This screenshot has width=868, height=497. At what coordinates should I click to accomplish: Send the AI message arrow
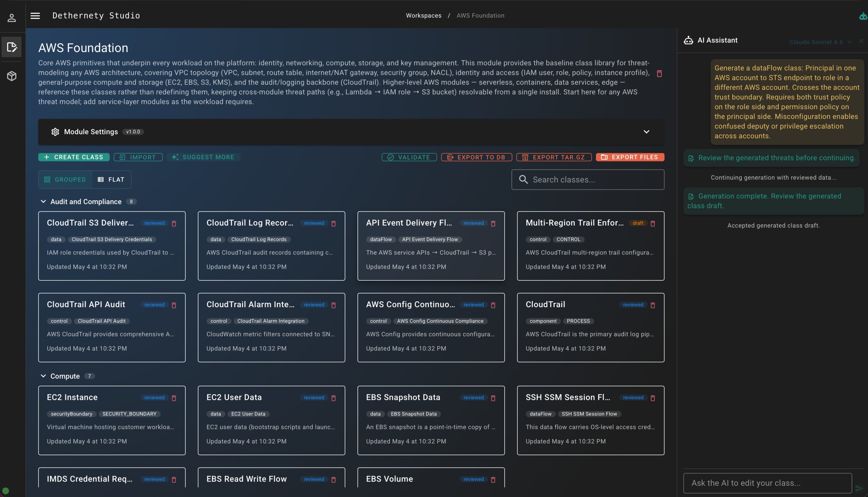(859, 488)
